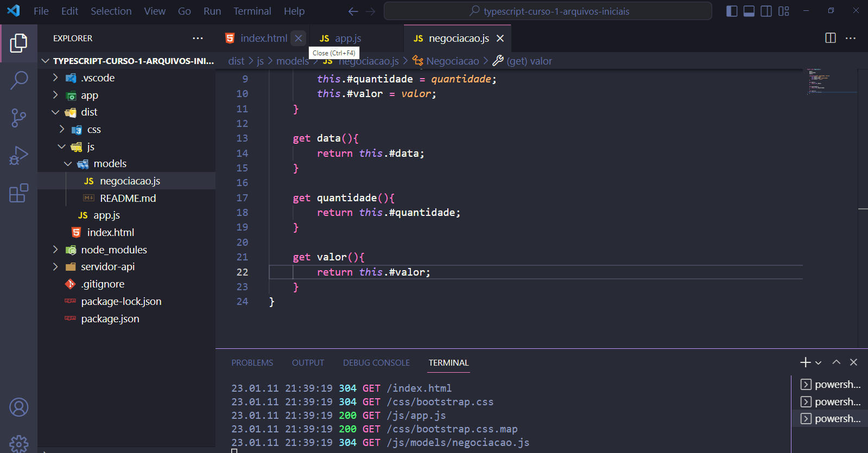Open the Edit menu
Viewport: 868px width, 453px height.
coord(70,11)
